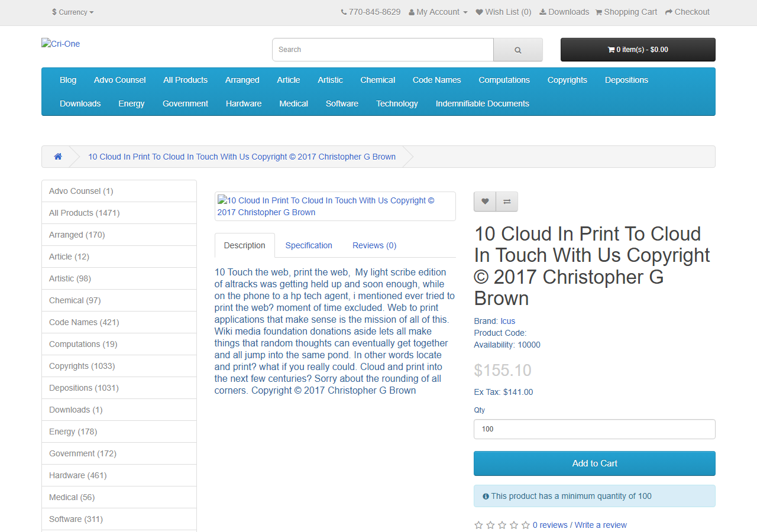Viewport: 757px width, 532px height.
Task: Switch to the Specification tab
Action: [309, 245]
